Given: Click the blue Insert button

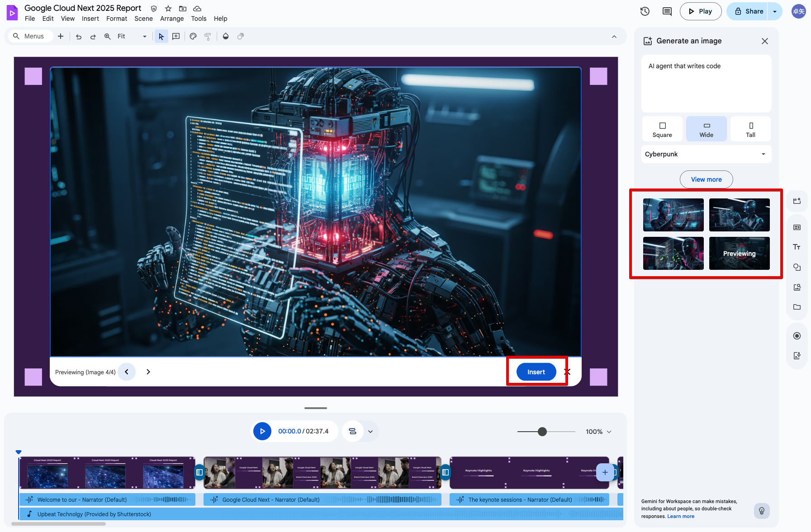Looking at the screenshot, I should (536, 372).
